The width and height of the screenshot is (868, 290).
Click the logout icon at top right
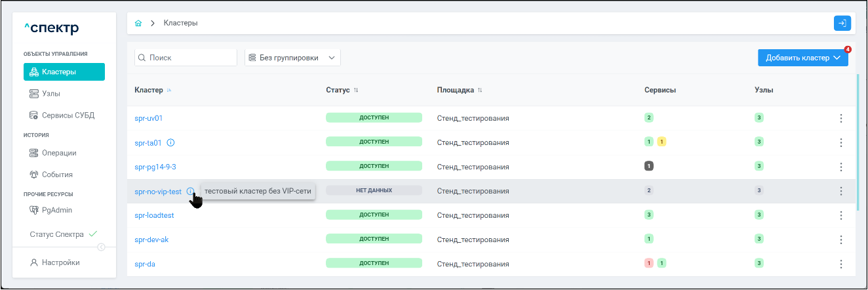(842, 24)
